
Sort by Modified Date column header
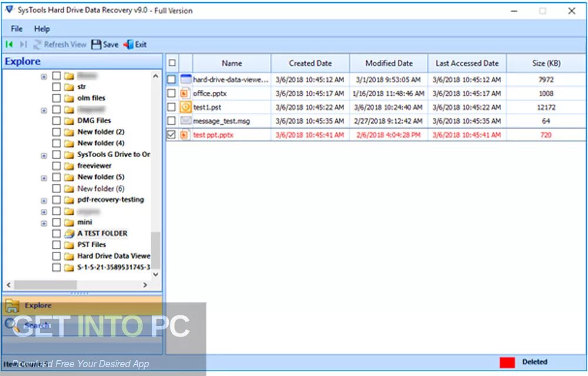[x=389, y=63]
